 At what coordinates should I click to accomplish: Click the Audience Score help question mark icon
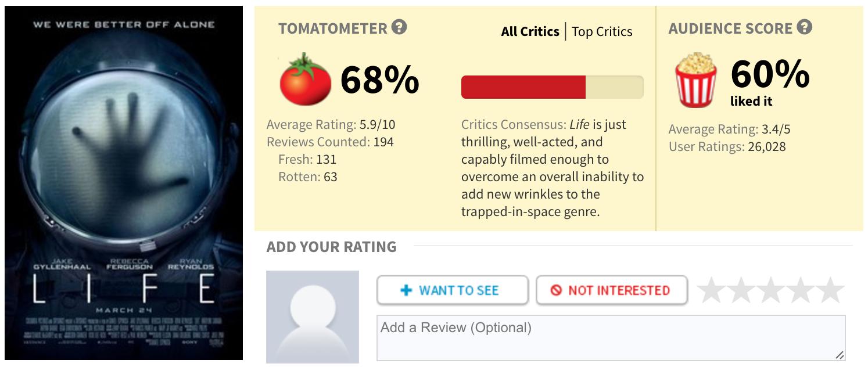click(804, 27)
